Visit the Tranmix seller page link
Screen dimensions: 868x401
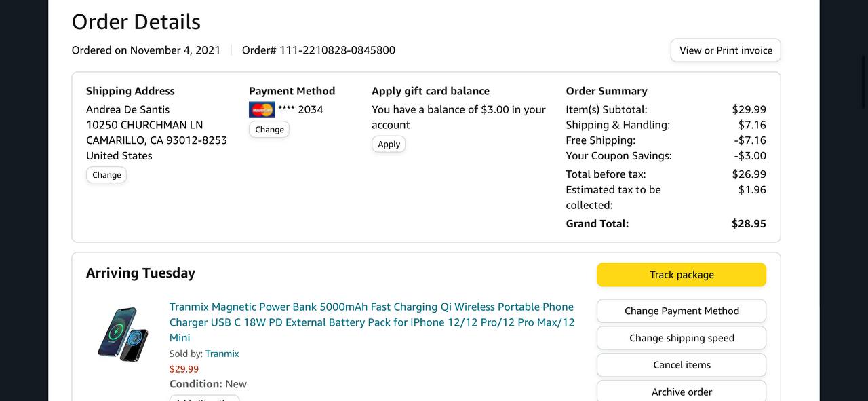[222, 354]
